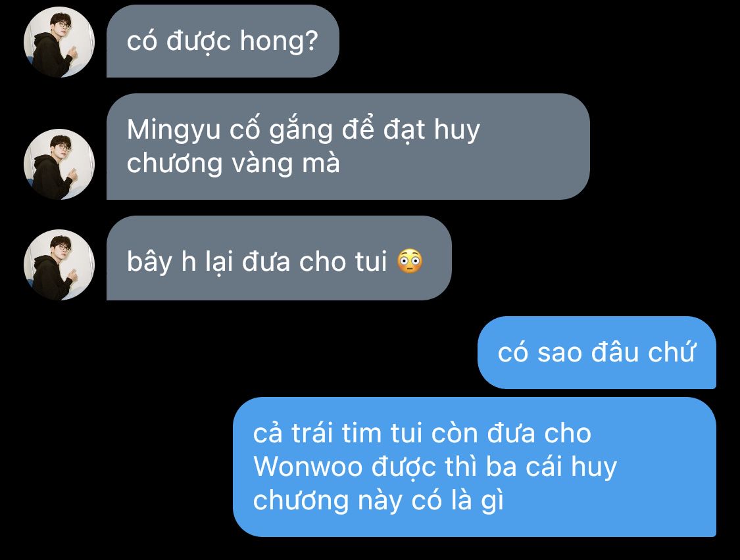This screenshot has height=560, width=740.
Task: Select the words "cả trái tim"
Action: pyautogui.click(x=317, y=433)
